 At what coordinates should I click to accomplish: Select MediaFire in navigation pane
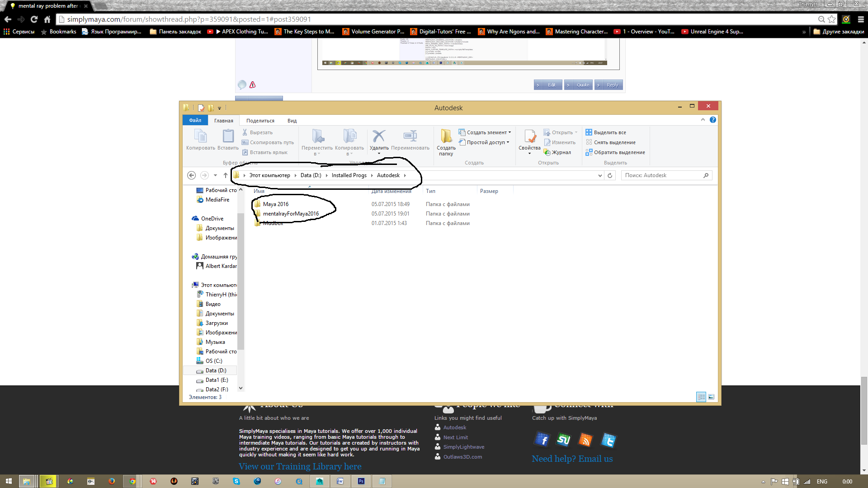click(217, 200)
